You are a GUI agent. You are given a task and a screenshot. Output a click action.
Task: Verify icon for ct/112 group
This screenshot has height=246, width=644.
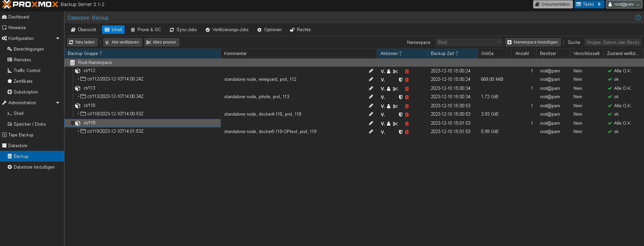(383, 71)
